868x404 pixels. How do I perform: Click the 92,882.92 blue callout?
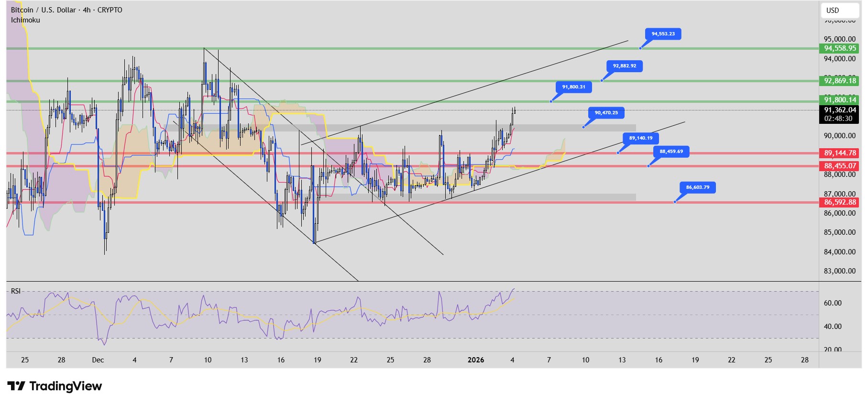pyautogui.click(x=624, y=66)
